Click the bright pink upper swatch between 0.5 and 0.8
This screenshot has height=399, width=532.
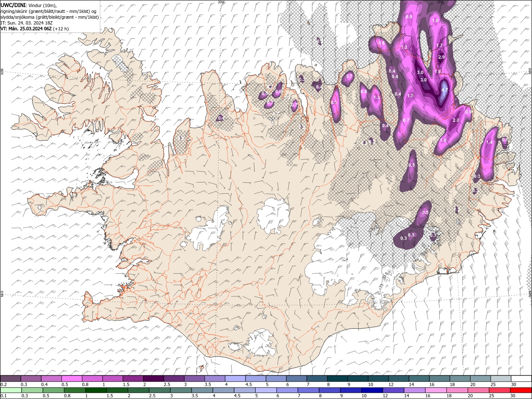[72, 379]
